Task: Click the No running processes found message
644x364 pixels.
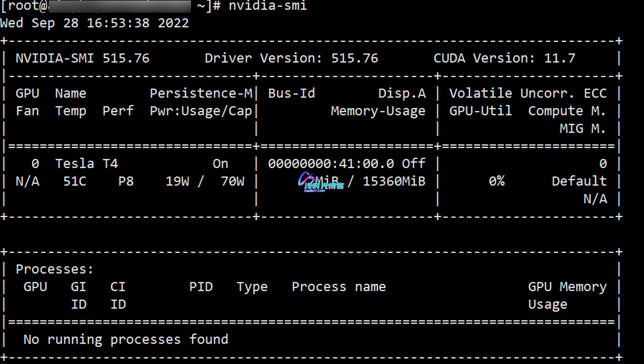Action: click(x=126, y=340)
